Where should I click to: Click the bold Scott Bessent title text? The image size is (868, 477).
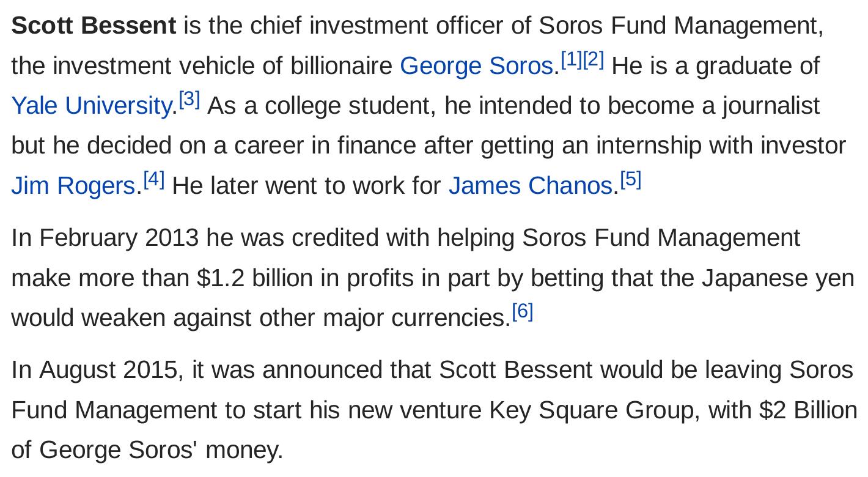coord(94,26)
